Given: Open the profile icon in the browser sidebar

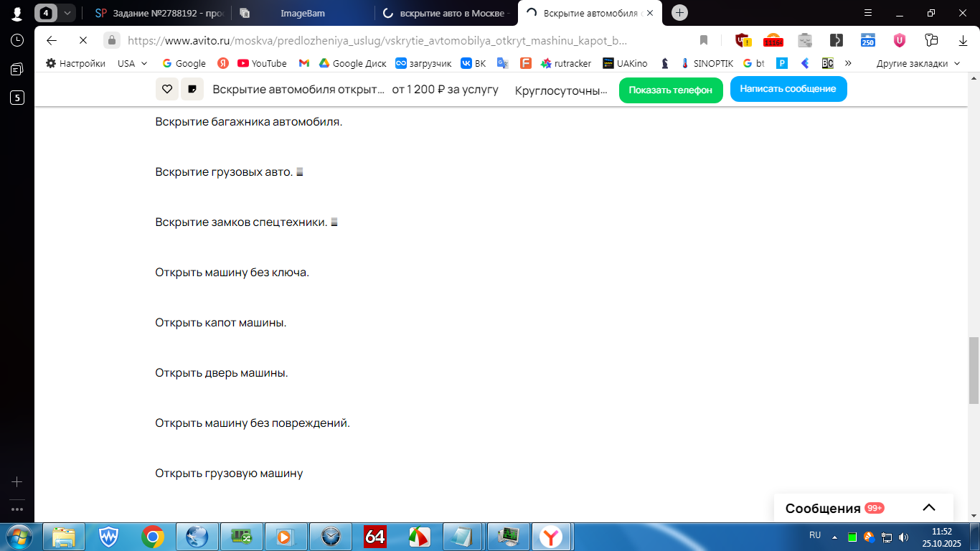Looking at the screenshot, I should 17,13.
